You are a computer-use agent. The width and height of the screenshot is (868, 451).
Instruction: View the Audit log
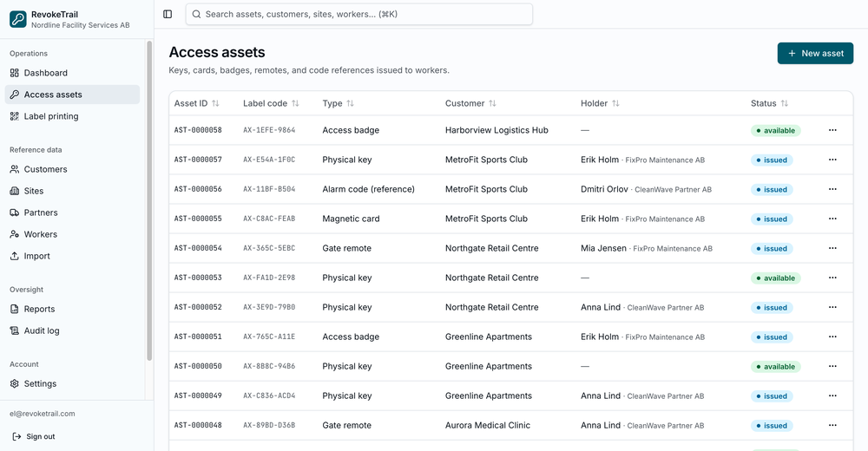(72, 330)
